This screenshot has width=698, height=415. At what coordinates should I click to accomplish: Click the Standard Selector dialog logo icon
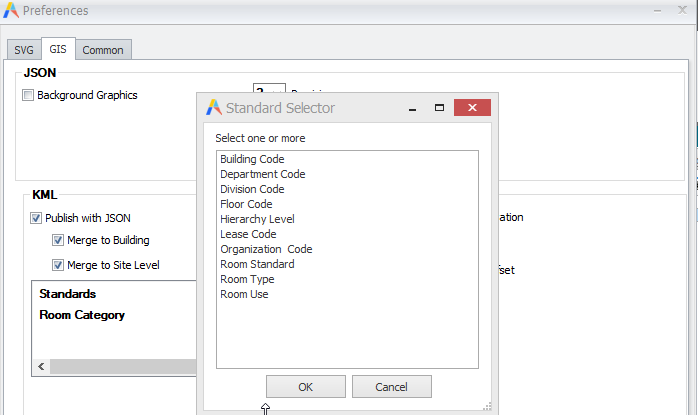[213, 108]
